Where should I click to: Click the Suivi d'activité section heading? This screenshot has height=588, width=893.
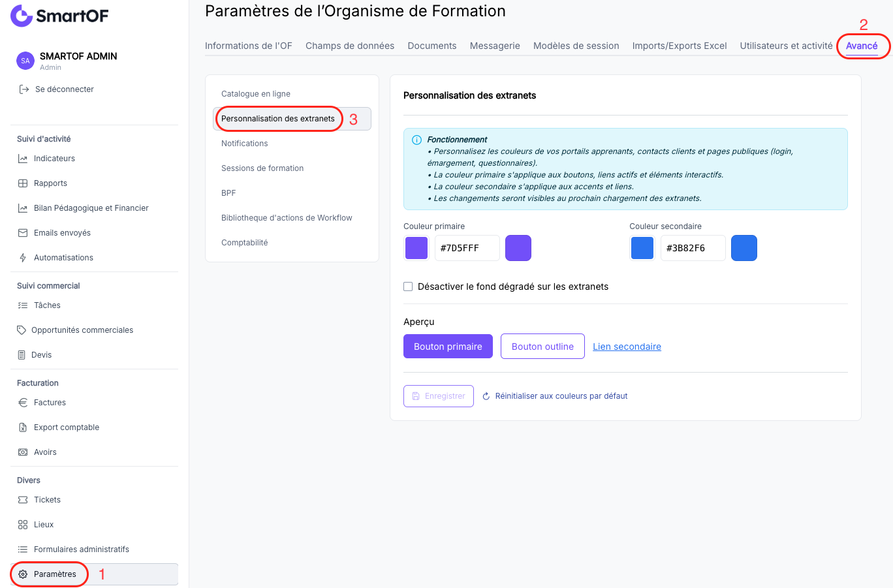44,139
